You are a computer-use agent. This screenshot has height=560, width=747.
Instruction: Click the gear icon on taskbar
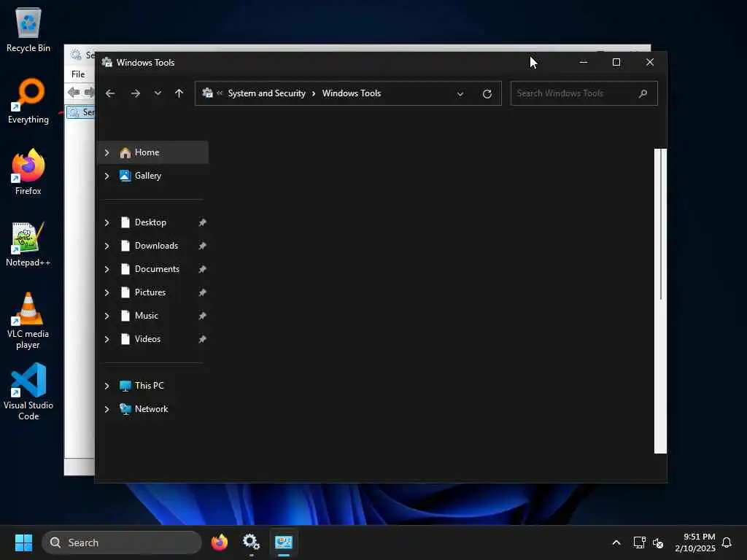coord(251,542)
